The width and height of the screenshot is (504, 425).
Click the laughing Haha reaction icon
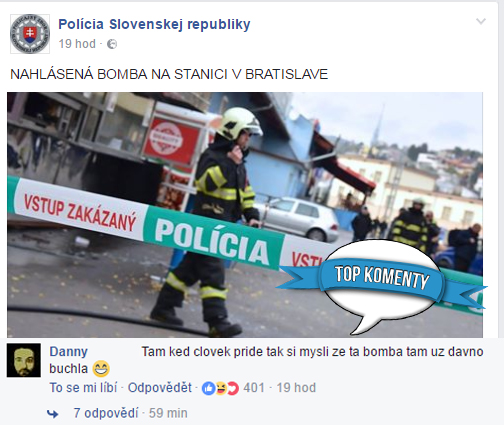tap(220, 388)
